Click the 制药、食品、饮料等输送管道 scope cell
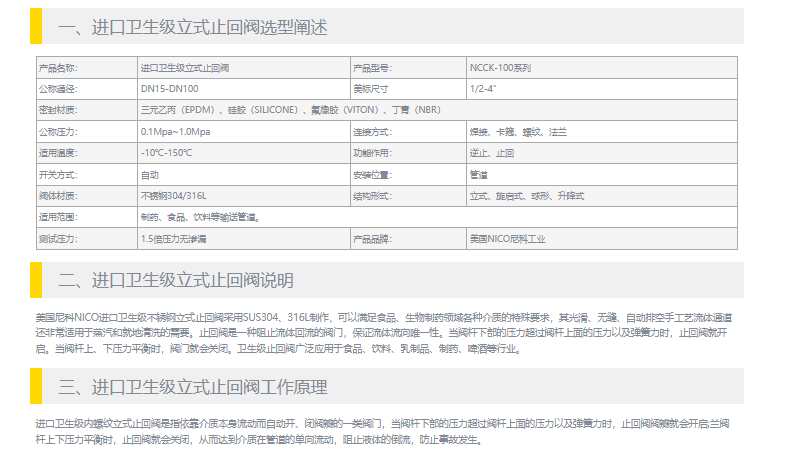 pyautogui.click(x=198, y=217)
